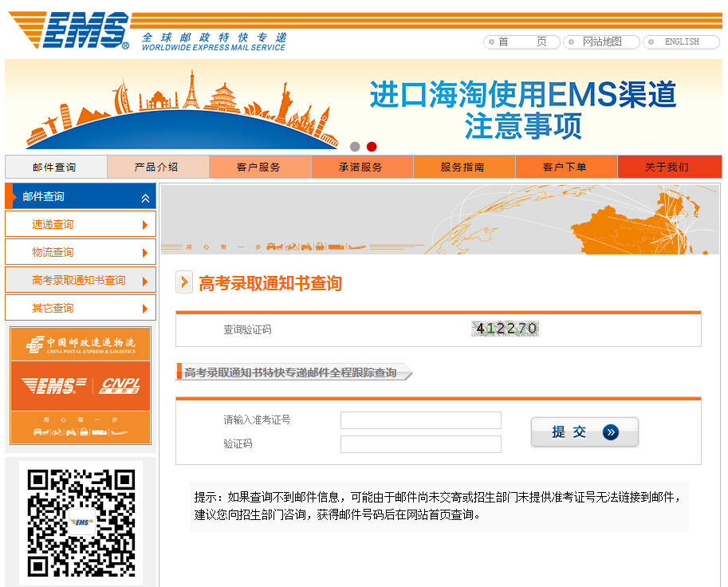The image size is (728, 587).
Task: Open 高考录取通知书查询 in the sidebar
Action: (81, 280)
